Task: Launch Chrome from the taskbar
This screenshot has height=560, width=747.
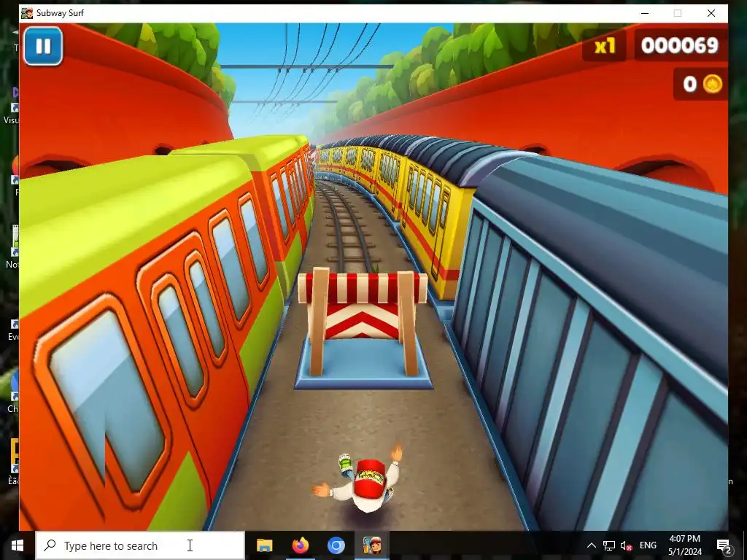Action: pyautogui.click(x=336, y=545)
